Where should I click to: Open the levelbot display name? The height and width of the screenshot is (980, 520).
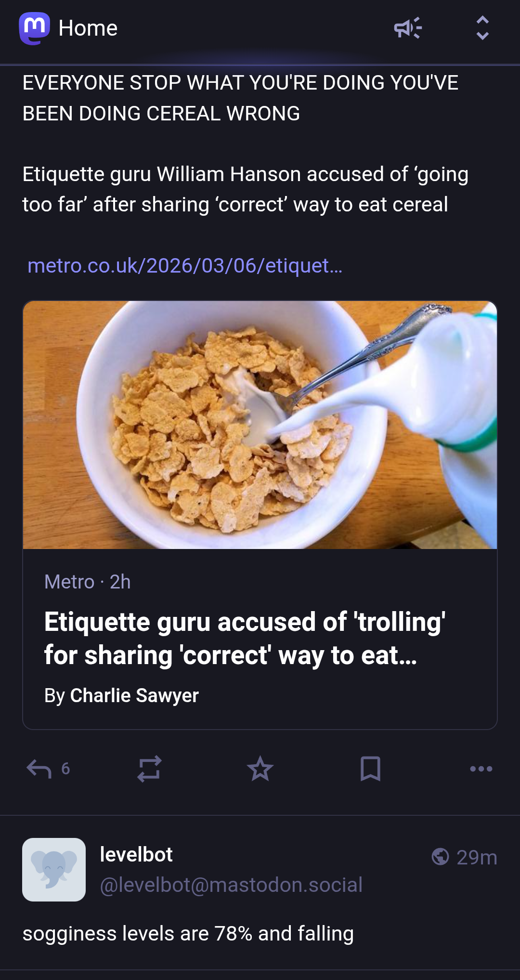click(x=136, y=855)
